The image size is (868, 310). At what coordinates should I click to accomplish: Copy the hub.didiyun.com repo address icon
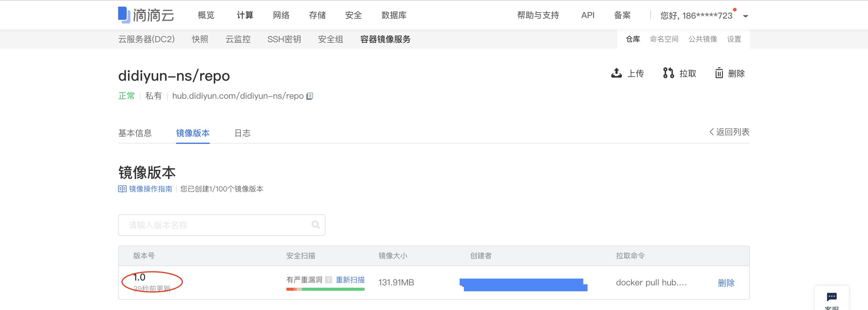tap(310, 96)
